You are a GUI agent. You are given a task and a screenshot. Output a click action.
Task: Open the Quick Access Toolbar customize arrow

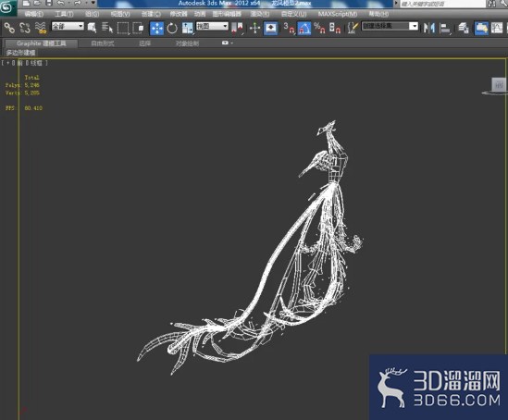tap(93, 4)
